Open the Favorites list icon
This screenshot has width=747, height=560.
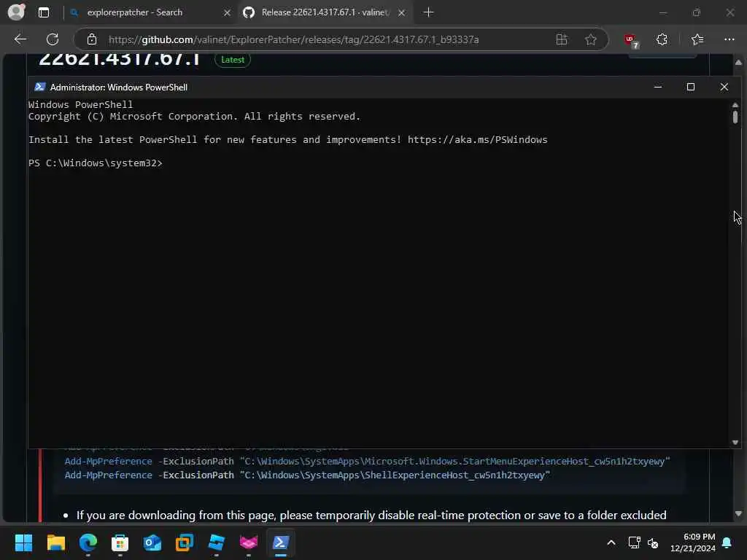coord(697,39)
